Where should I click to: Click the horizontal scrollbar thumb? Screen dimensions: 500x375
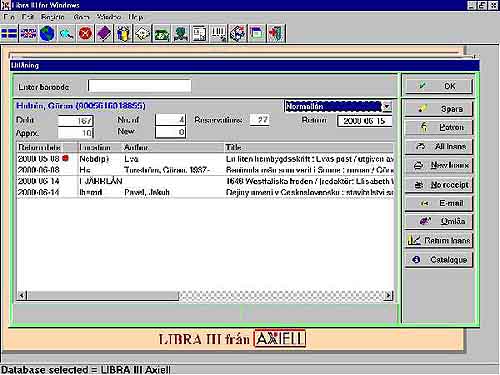pos(103,295)
